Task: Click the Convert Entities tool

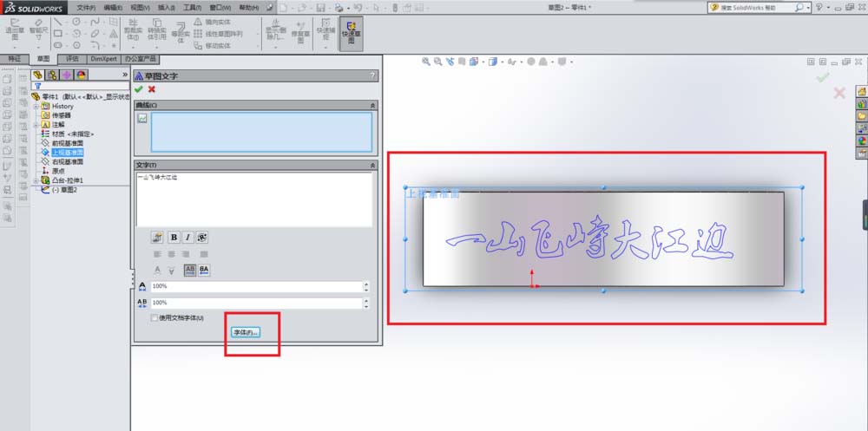Action: (x=156, y=30)
